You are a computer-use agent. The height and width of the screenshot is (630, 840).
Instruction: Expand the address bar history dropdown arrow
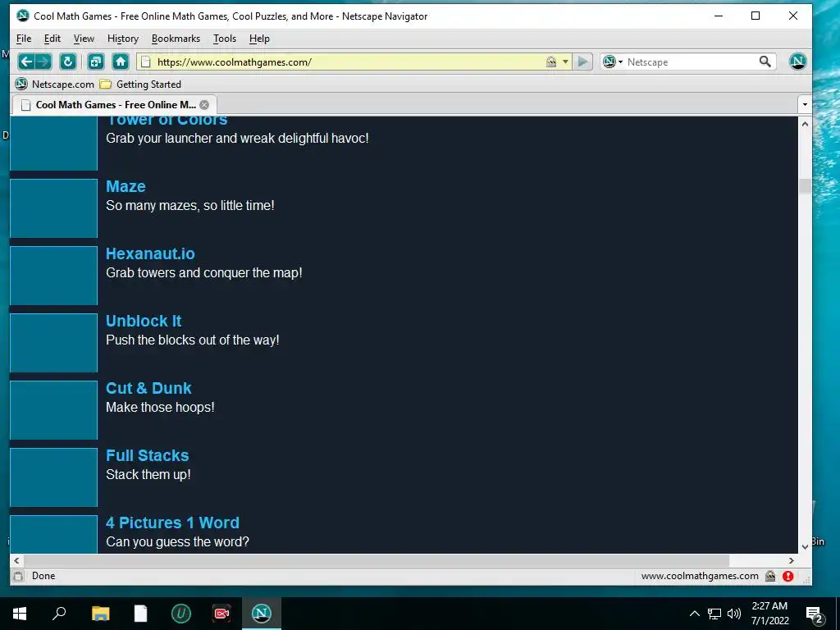(565, 62)
